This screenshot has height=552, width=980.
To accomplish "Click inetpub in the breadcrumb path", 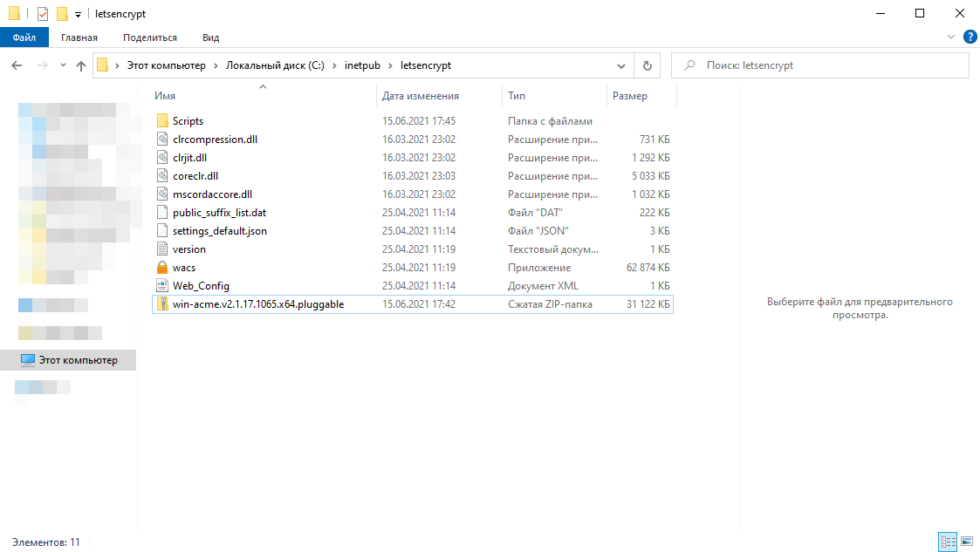I will 364,65.
